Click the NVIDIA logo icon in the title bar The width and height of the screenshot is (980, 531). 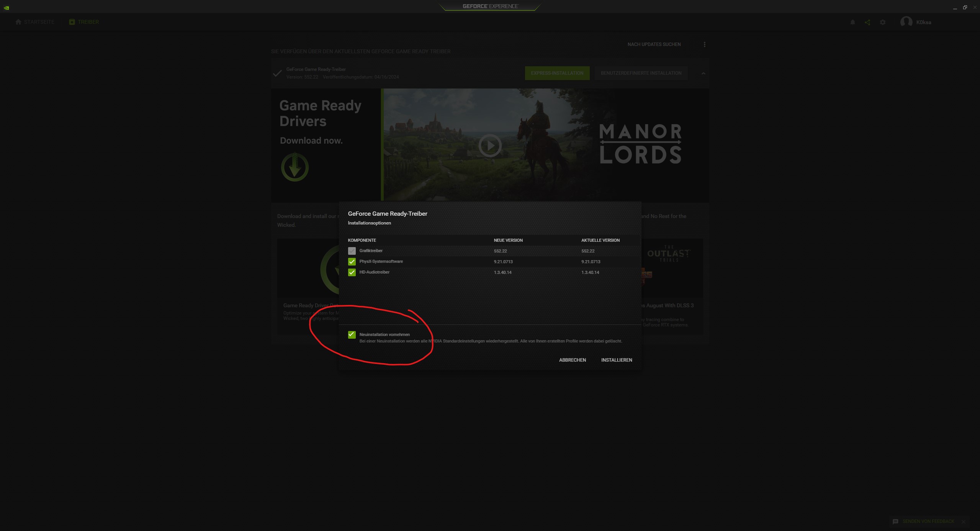6,7
